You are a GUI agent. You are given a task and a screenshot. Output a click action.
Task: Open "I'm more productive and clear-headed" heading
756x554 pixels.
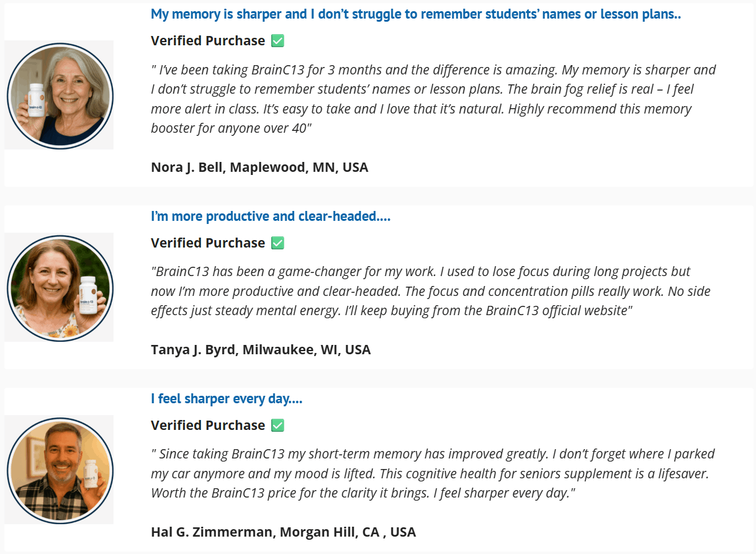(x=270, y=217)
